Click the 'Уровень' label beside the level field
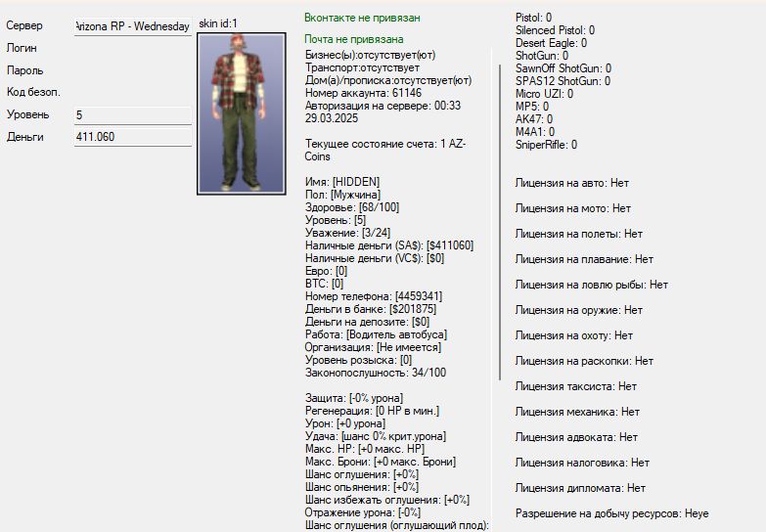Image resolution: width=766 pixels, height=532 pixels. point(27,114)
